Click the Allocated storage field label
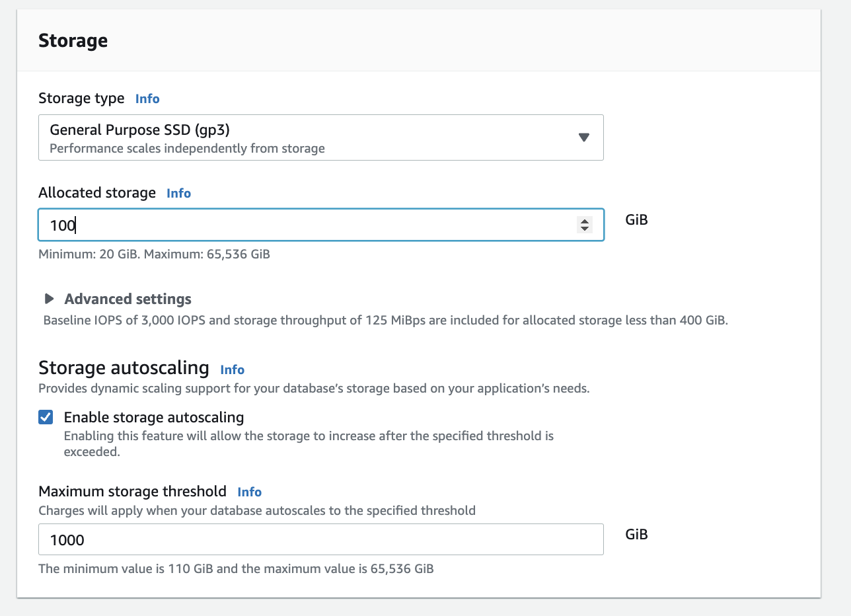Image resolution: width=851 pixels, height=616 pixels. [x=97, y=193]
